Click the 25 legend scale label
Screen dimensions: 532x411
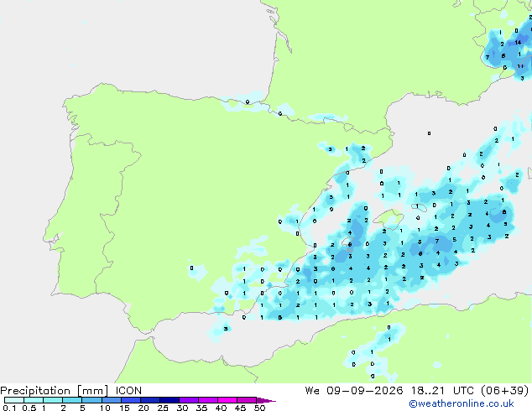click(163, 408)
